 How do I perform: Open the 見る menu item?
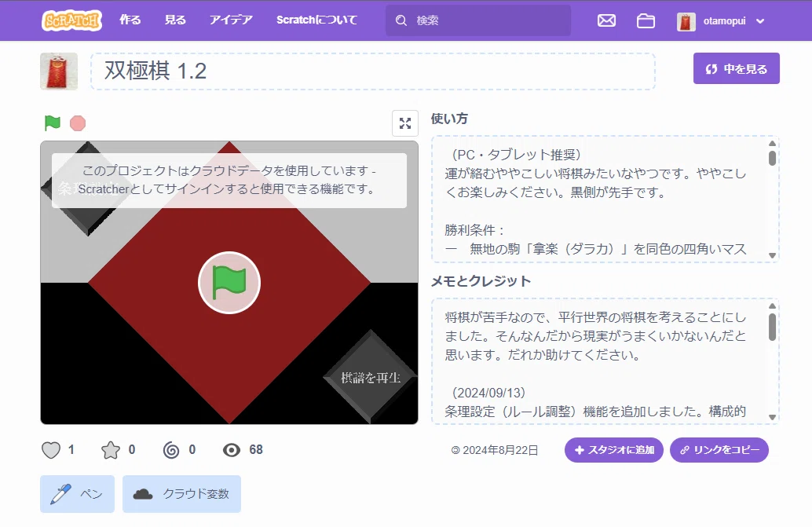point(175,20)
